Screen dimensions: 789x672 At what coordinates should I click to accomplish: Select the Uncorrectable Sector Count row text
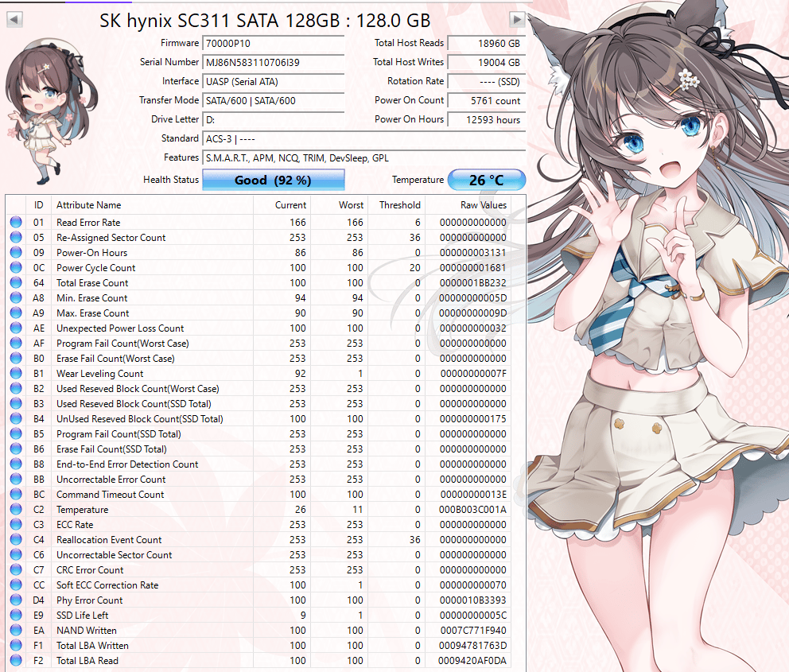click(x=115, y=555)
